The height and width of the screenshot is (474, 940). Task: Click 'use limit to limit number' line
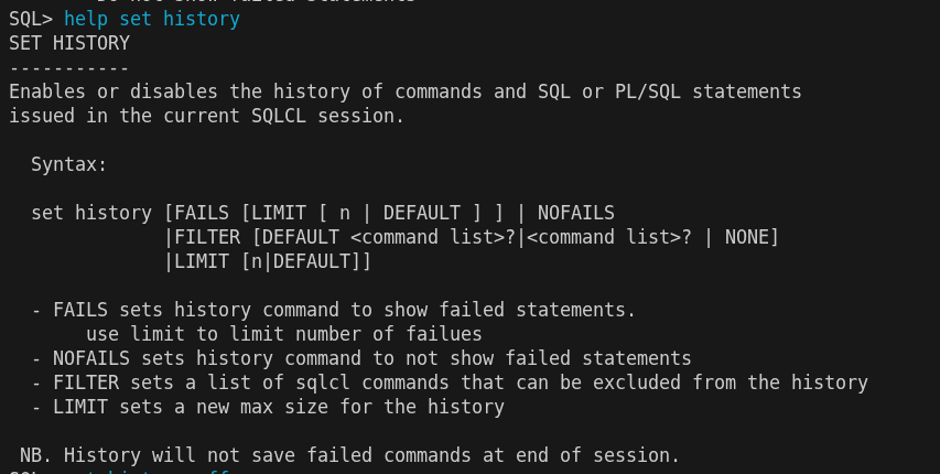[284, 334]
